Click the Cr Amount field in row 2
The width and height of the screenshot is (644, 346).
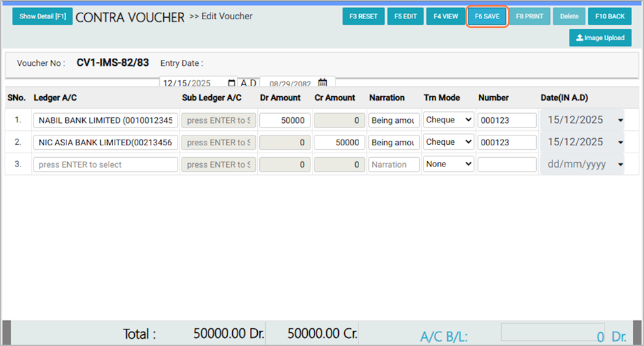(x=339, y=142)
